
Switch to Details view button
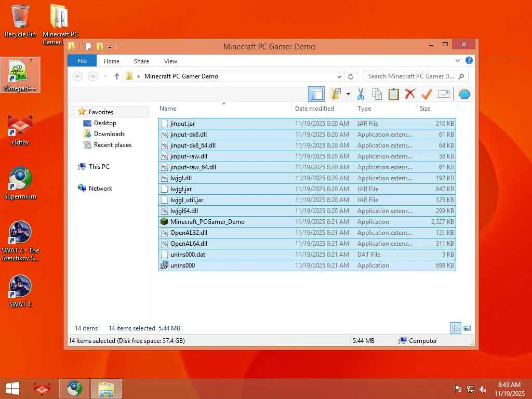[456, 328]
